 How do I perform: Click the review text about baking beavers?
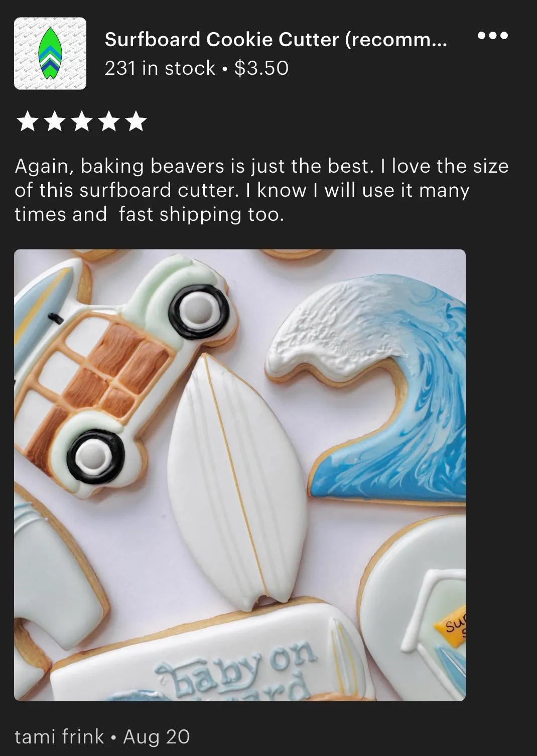(261, 190)
